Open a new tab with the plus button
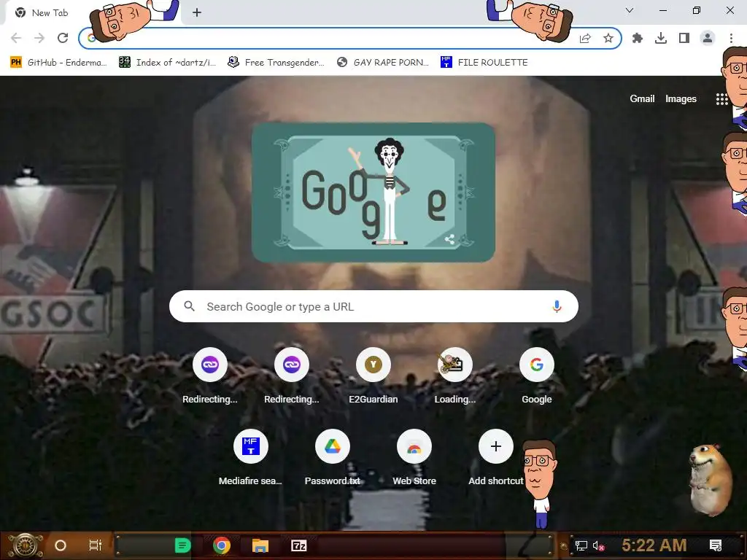Screen dimensions: 747x560 tap(197, 12)
